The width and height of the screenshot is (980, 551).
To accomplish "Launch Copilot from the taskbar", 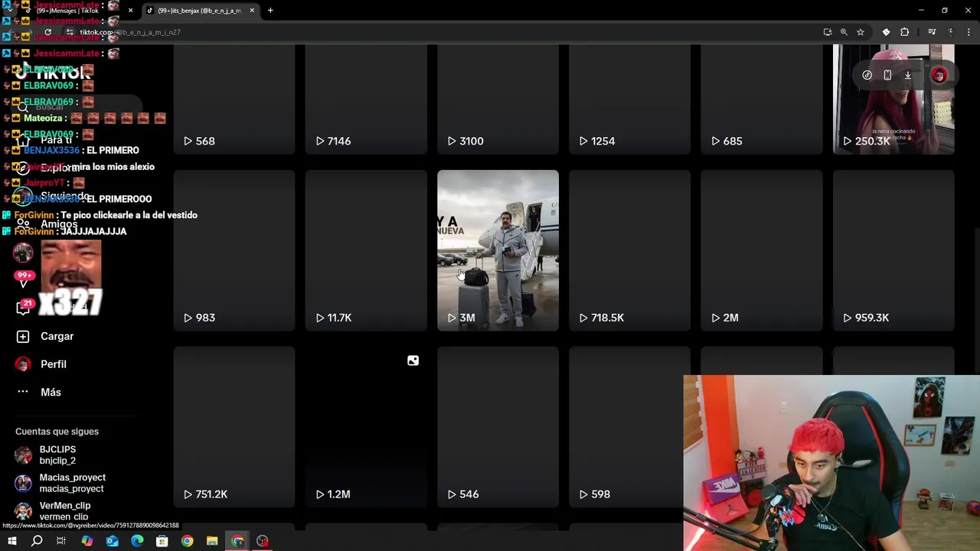I will [x=87, y=541].
